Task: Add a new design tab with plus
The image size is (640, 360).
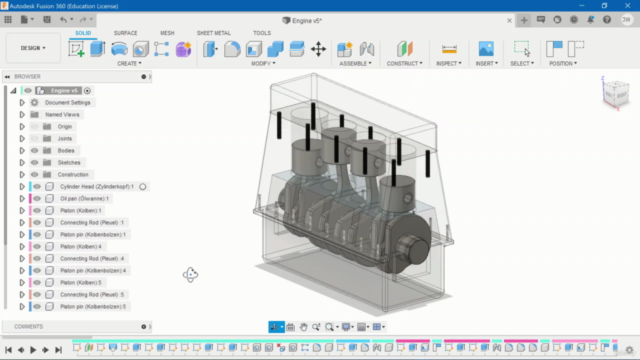Action: 524,20
